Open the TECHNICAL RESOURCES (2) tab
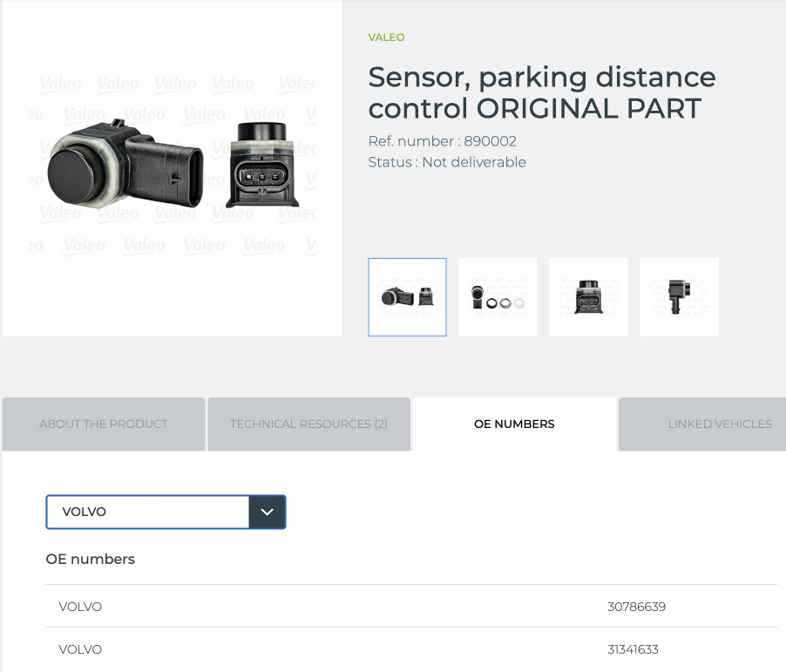 (308, 424)
